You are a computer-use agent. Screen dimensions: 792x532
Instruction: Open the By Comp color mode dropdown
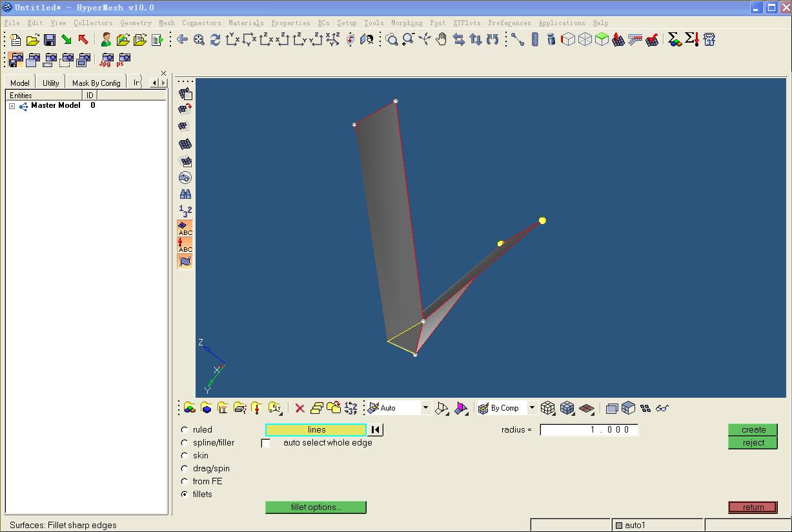(532, 408)
